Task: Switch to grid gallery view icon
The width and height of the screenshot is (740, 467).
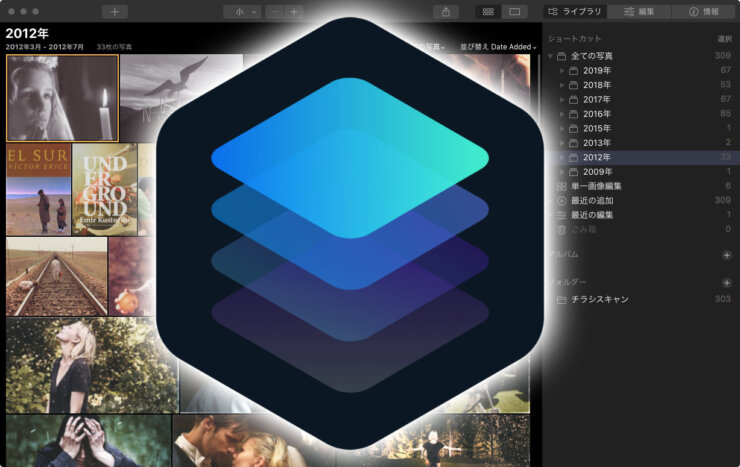Action: 488,12
